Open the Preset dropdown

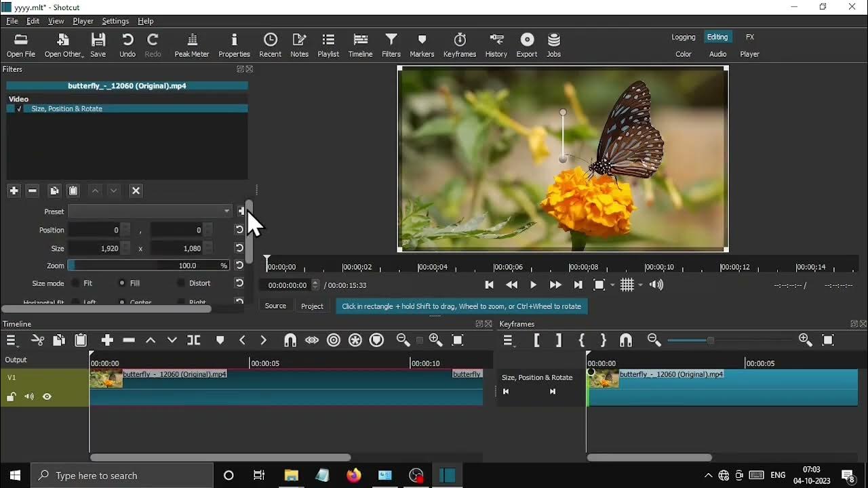(x=150, y=211)
